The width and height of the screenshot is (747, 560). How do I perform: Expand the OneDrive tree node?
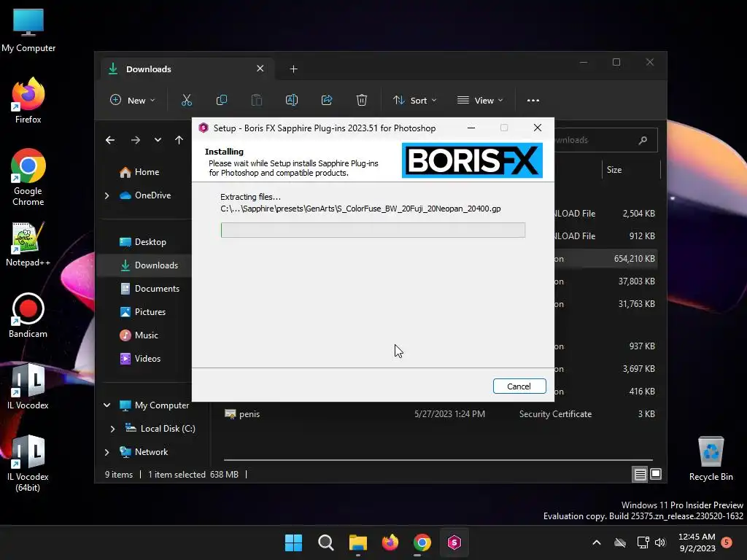coord(107,195)
